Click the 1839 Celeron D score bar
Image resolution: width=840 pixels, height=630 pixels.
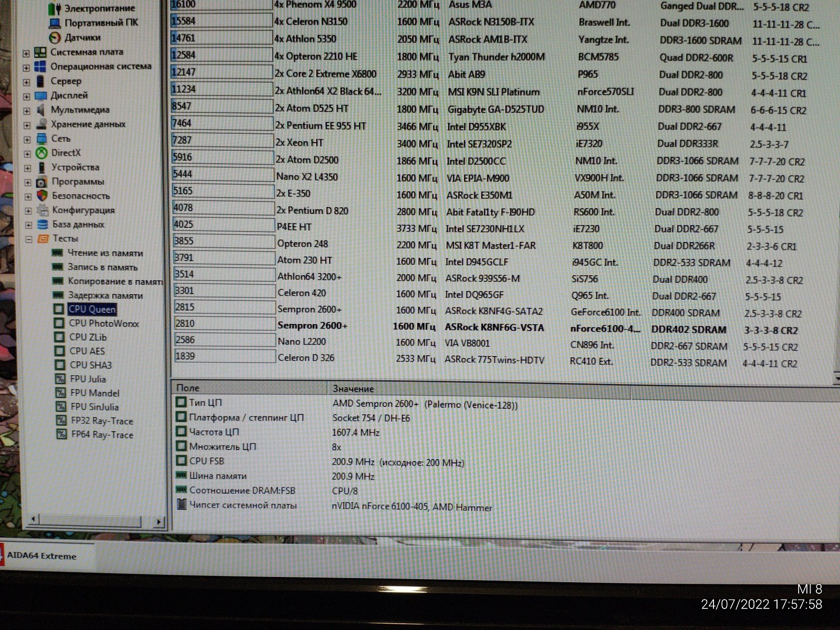point(225,356)
